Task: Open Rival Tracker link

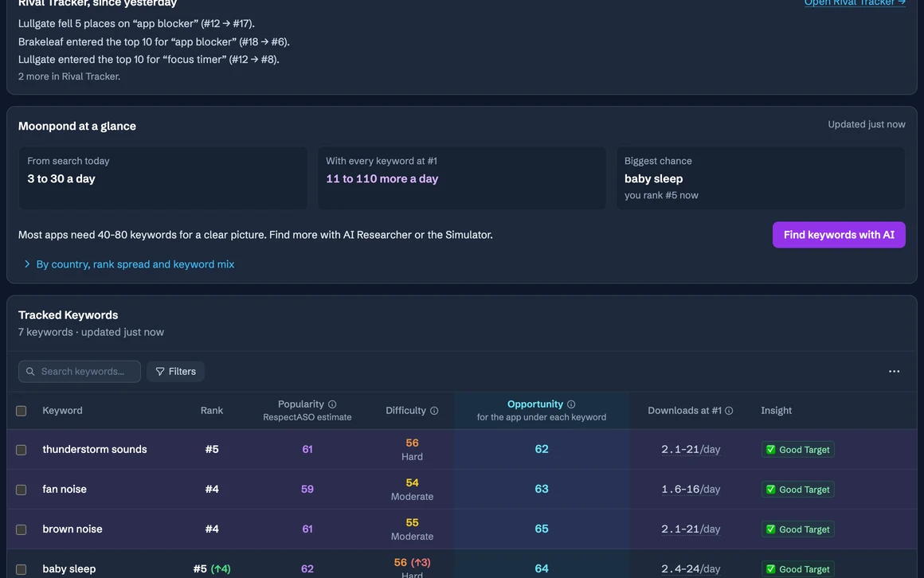Action: click(855, 2)
